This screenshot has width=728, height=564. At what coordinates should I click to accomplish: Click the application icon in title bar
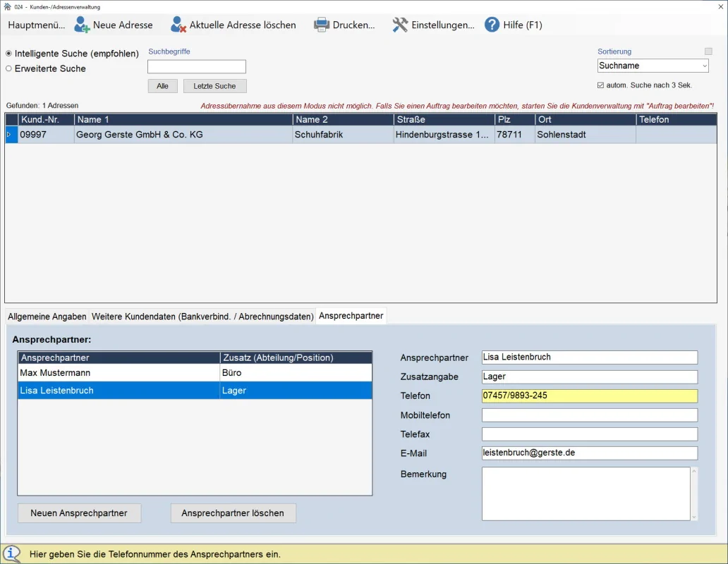(x=7, y=6)
